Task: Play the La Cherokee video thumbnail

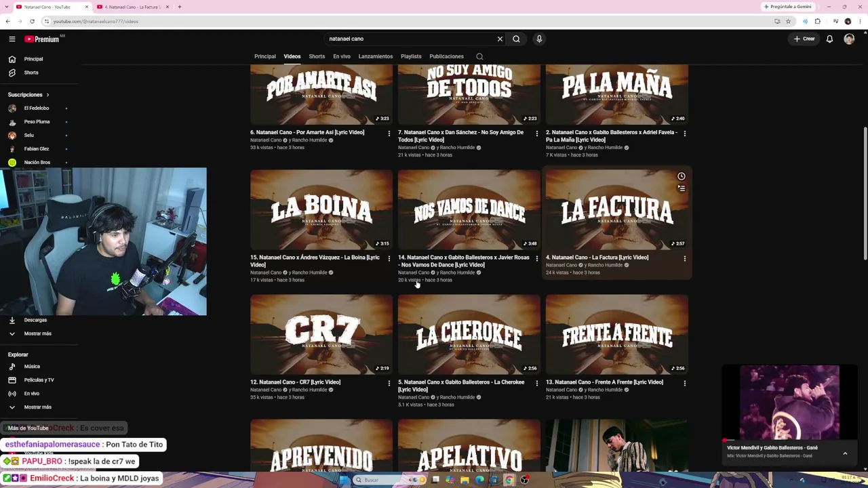Action: 469,335
